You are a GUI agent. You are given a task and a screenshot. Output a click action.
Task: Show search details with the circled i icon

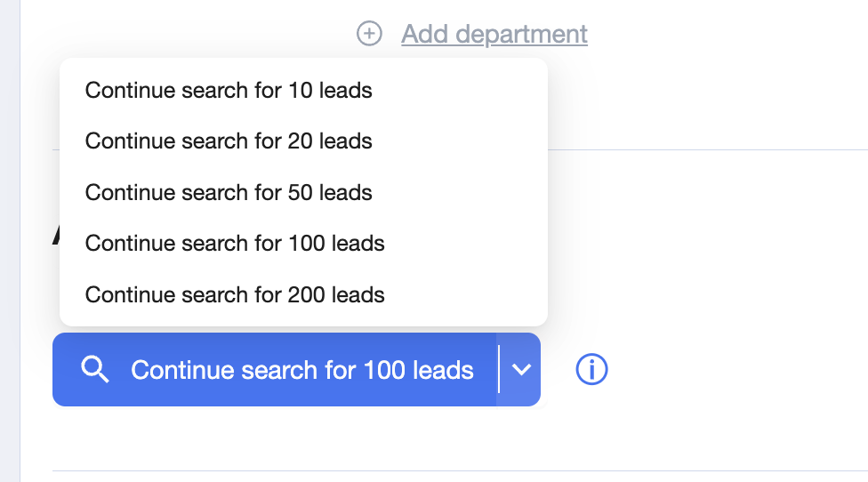tap(591, 370)
